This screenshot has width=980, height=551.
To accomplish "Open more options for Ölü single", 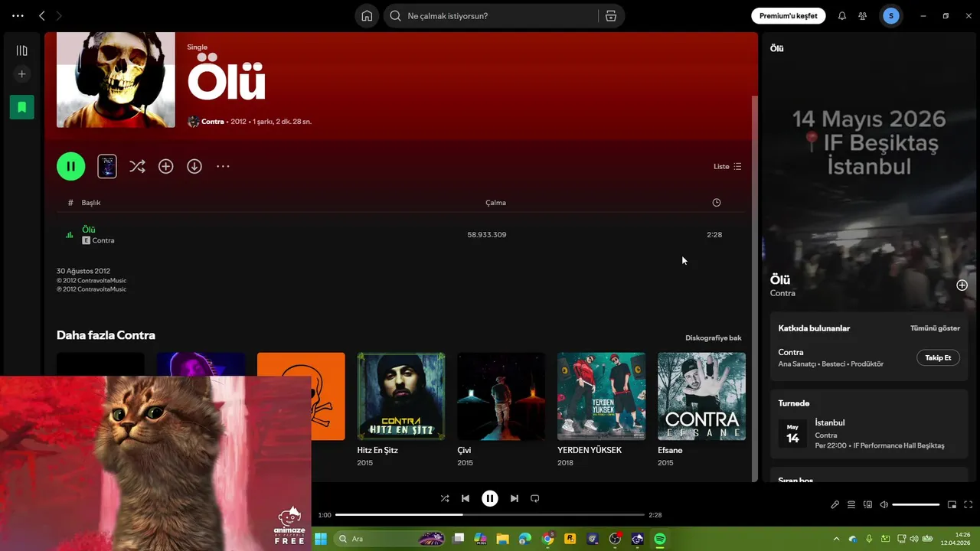I will click(x=223, y=166).
